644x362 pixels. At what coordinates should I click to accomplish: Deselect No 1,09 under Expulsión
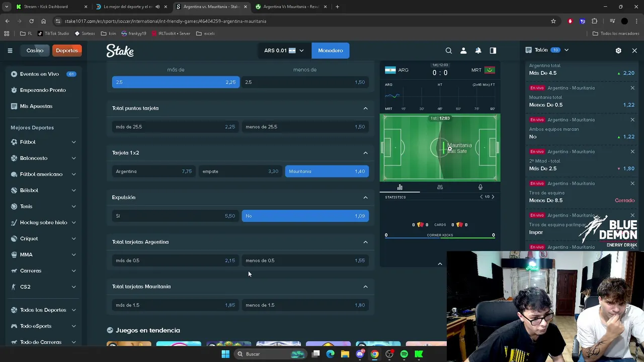305,216
